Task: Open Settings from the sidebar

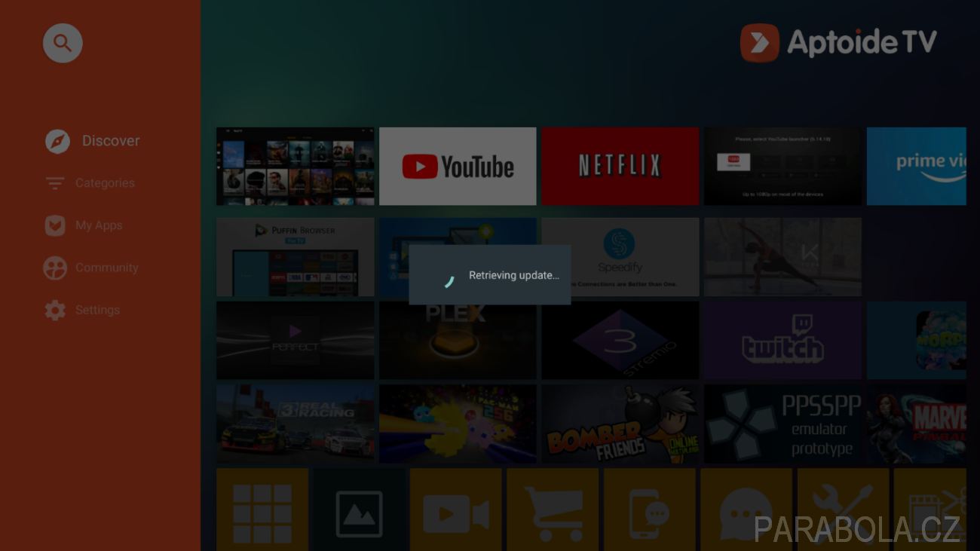Action: (x=82, y=310)
